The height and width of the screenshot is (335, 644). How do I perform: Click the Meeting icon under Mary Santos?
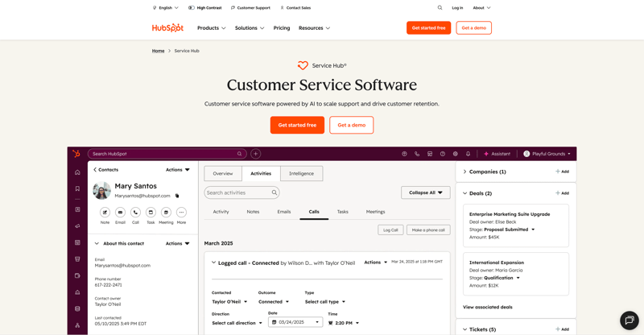tap(166, 212)
